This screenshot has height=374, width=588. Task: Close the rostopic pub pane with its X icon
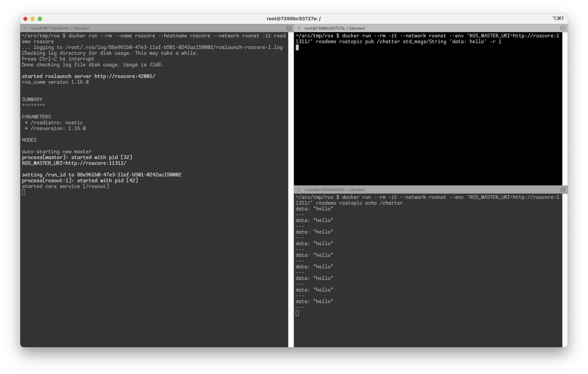[x=299, y=28]
